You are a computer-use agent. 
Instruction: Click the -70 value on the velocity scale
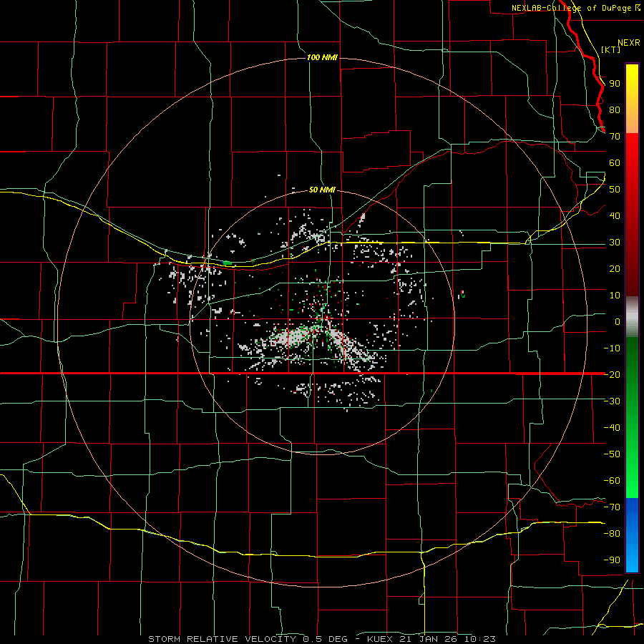coord(612,507)
